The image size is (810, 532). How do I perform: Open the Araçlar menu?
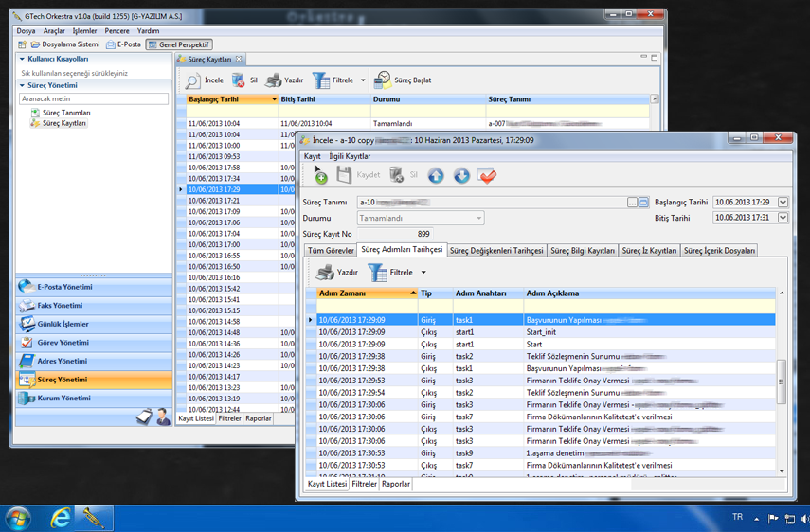[54, 31]
